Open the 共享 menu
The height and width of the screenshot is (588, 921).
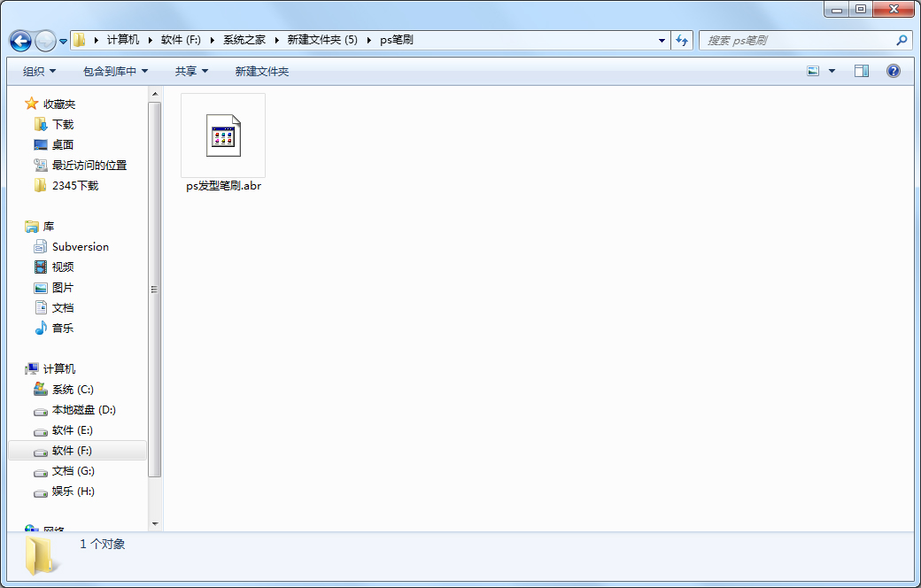pos(191,71)
